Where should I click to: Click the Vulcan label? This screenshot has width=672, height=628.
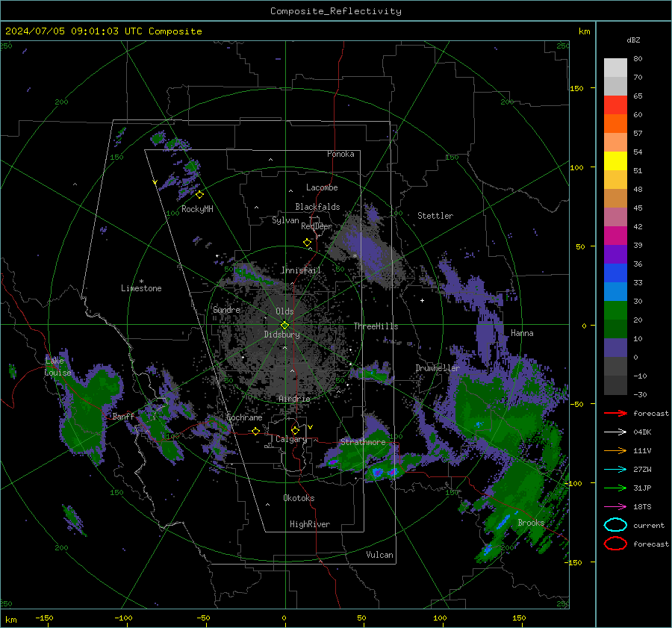(x=379, y=555)
